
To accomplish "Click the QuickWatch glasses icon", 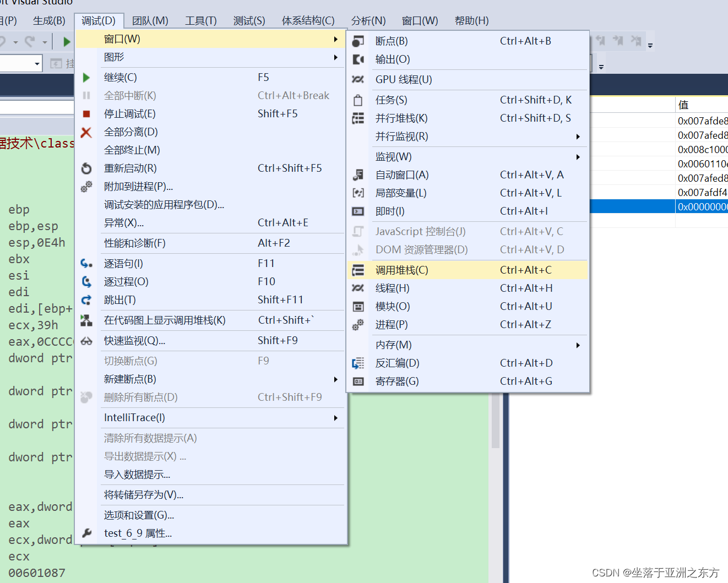I will (x=86, y=341).
